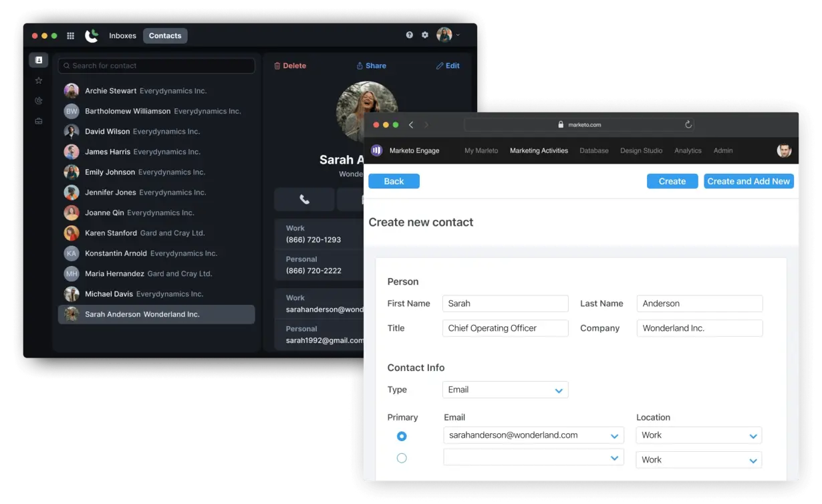Image resolution: width=822 pixels, height=504 pixels.
Task: Click the briefcase sidebar icon
Action: 39,121
